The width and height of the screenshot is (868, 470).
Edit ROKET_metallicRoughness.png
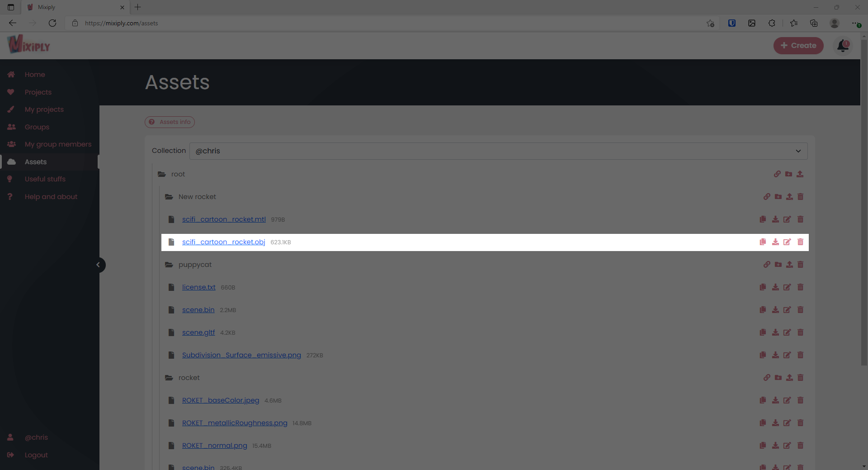point(787,423)
